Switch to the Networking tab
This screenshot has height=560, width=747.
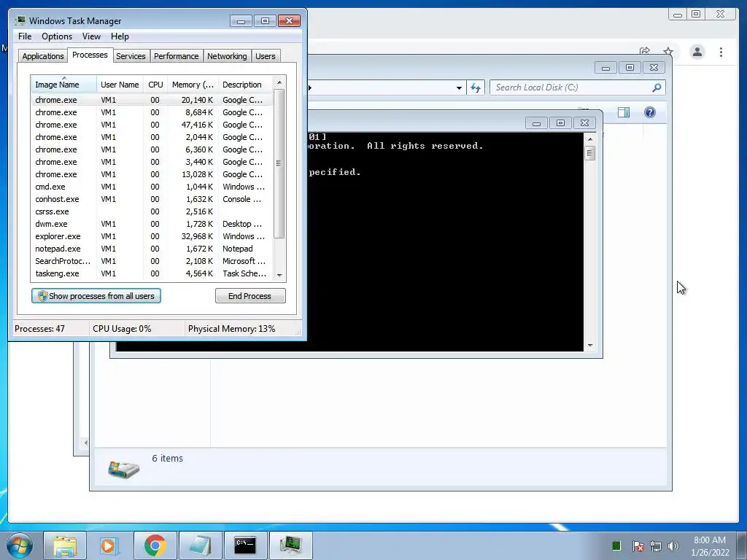coord(227,56)
